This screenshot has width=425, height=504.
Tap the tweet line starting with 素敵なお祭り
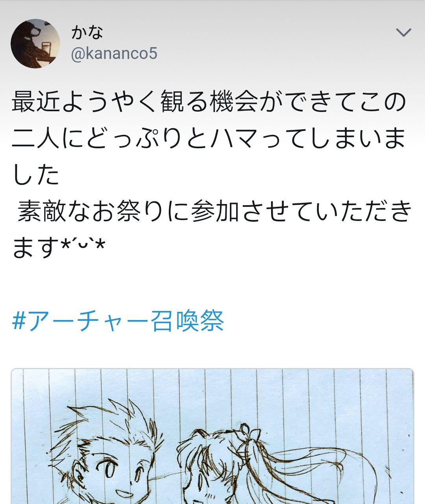coord(215,211)
